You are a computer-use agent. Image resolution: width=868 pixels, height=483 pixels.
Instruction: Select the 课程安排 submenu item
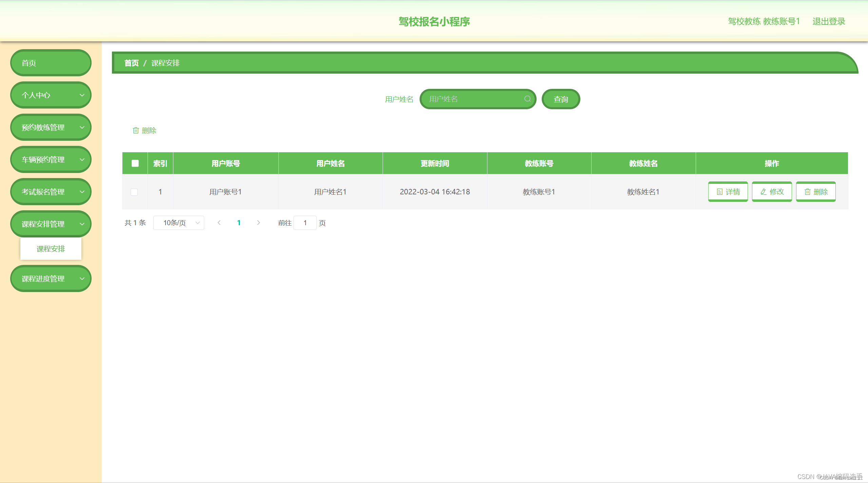pyautogui.click(x=51, y=249)
